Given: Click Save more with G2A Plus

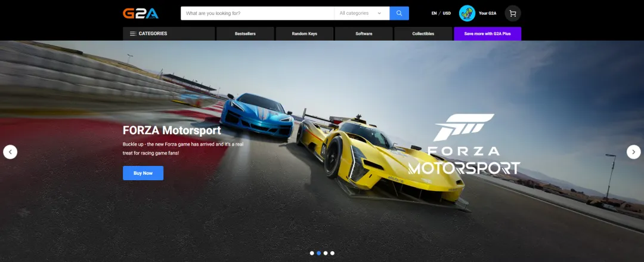Looking at the screenshot, I should tap(488, 34).
